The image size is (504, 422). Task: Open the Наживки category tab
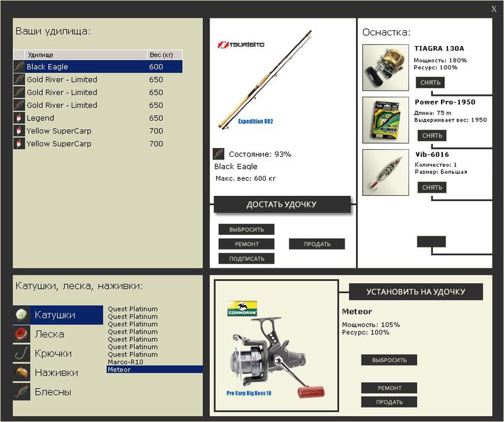[58, 372]
